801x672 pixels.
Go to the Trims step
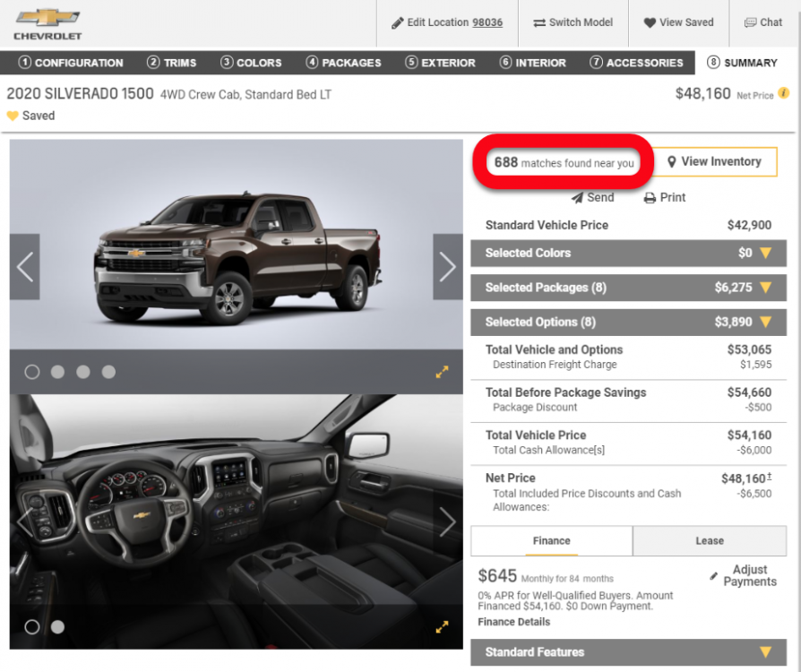pyautogui.click(x=171, y=63)
